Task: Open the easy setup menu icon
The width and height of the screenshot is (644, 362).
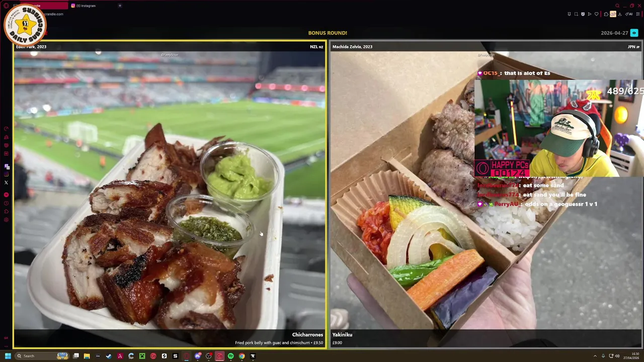Action: [x=638, y=14]
